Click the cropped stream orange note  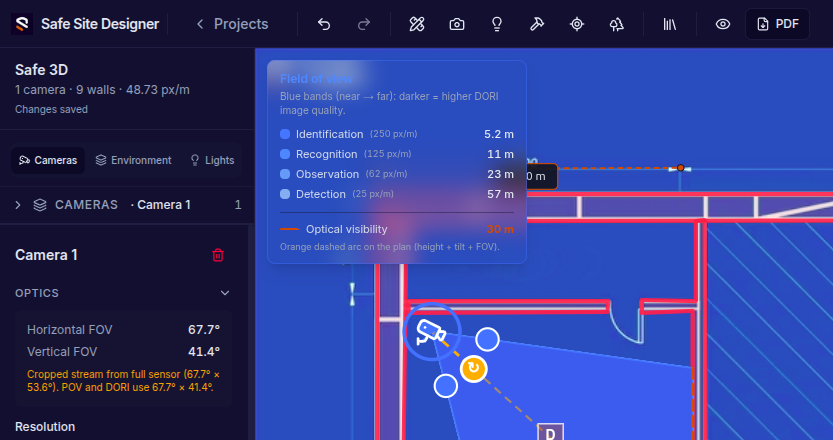click(x=123, y=380)
